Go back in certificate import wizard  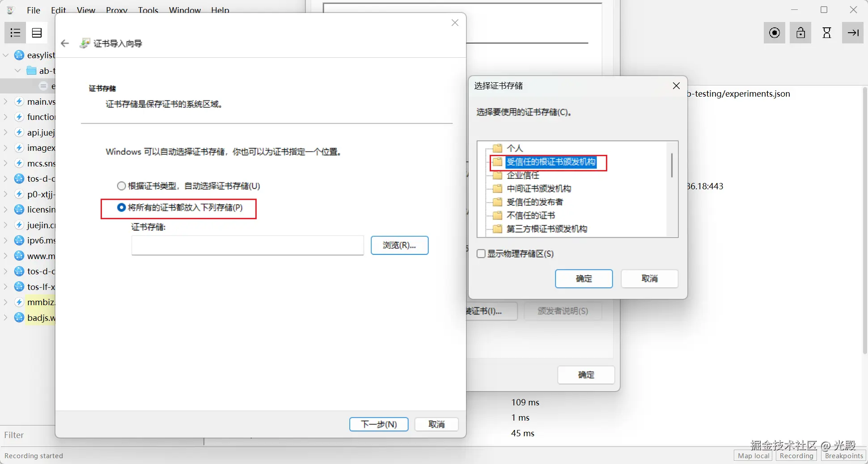65,43
